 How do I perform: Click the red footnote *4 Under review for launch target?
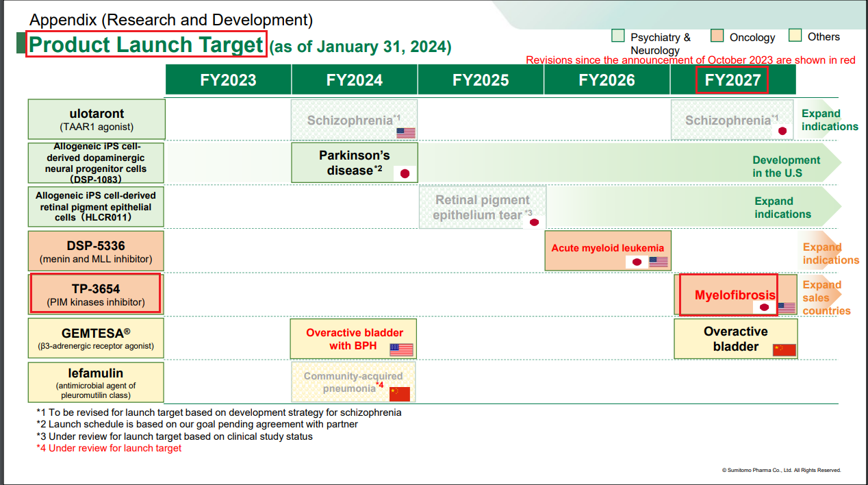109,448
